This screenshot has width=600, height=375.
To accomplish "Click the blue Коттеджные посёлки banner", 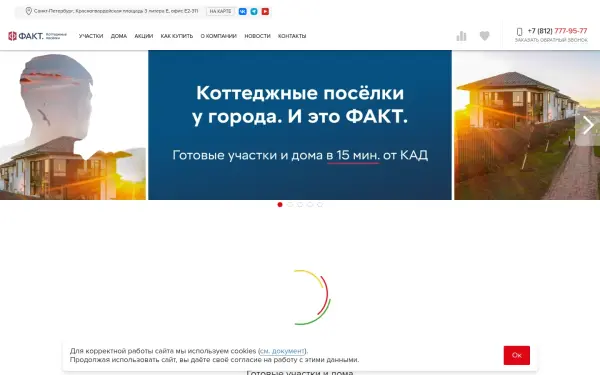I will (300, 125).
